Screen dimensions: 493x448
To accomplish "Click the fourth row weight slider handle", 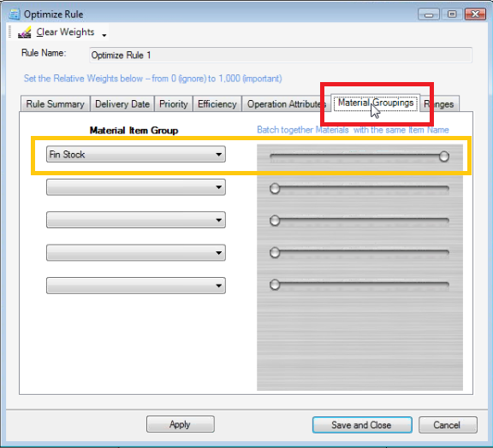I will 275,252.
